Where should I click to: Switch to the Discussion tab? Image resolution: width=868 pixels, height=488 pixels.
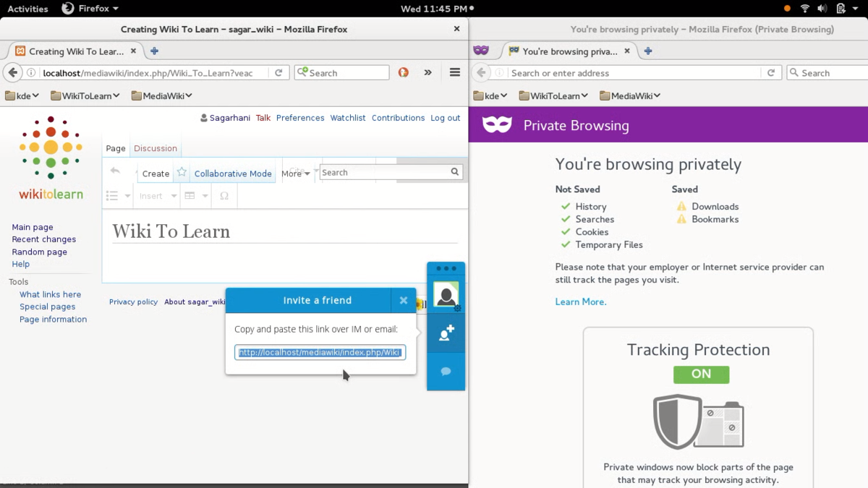[155, 148]
